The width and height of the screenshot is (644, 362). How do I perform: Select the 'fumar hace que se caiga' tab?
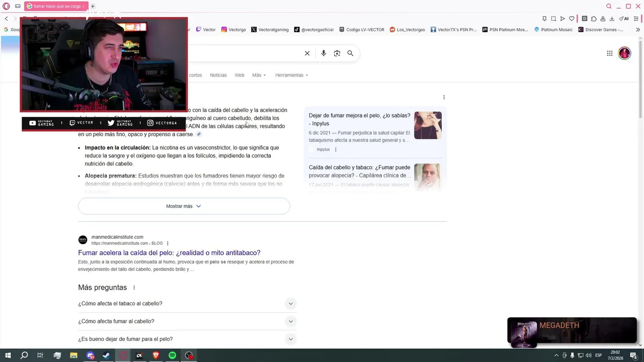[55, 6]
